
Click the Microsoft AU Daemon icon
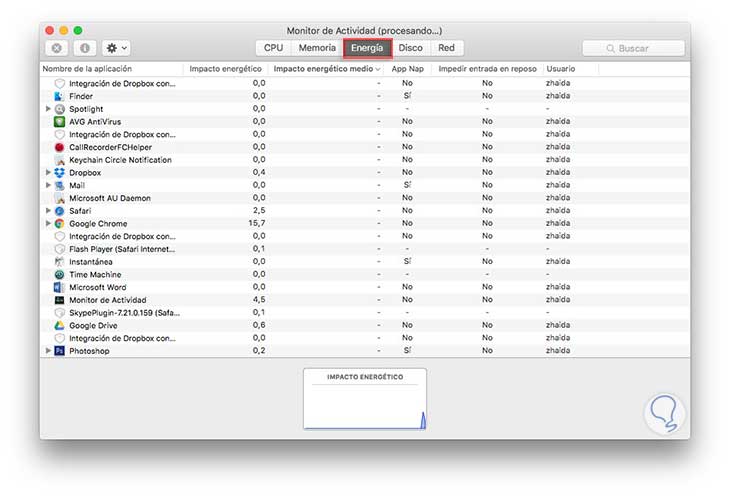(x=59, y=198)
